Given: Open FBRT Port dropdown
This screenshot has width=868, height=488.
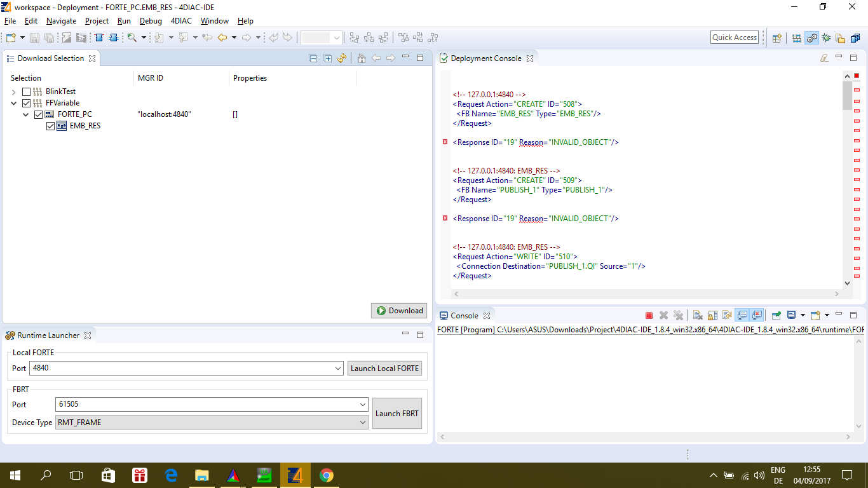Looking at the screenshot, I should click(x=362, y=404).
